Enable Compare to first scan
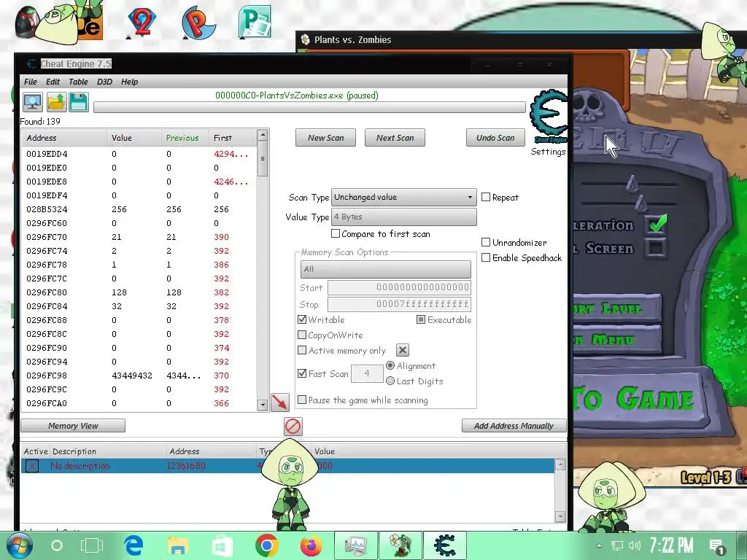Viewport: 747px width, 560px height. tap(336, 234)
